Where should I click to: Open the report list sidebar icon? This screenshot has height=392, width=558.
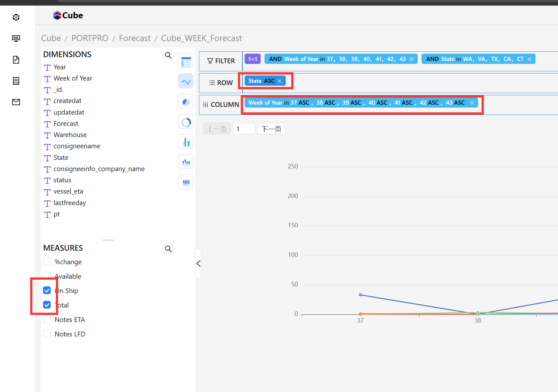point(16,81)
